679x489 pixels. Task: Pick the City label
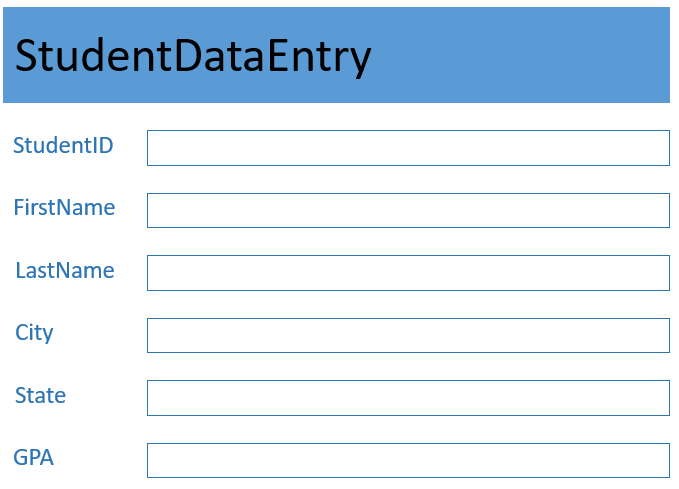point(34,333)
